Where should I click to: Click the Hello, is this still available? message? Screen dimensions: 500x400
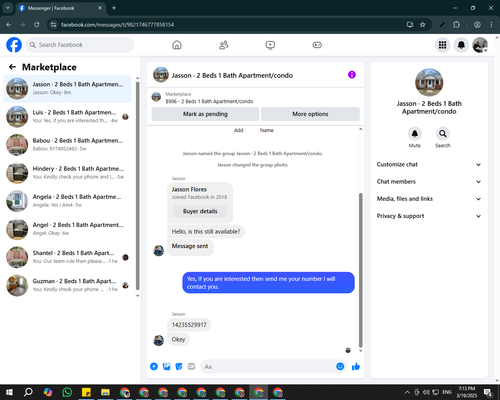pos(206,231)
